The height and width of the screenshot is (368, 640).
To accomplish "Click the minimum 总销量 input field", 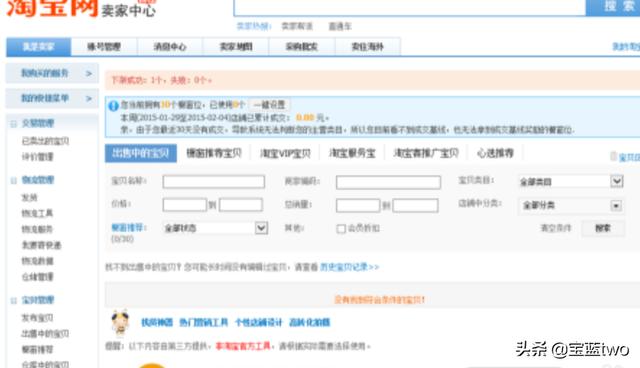I will pyautogui.click(x=358, y=205).
